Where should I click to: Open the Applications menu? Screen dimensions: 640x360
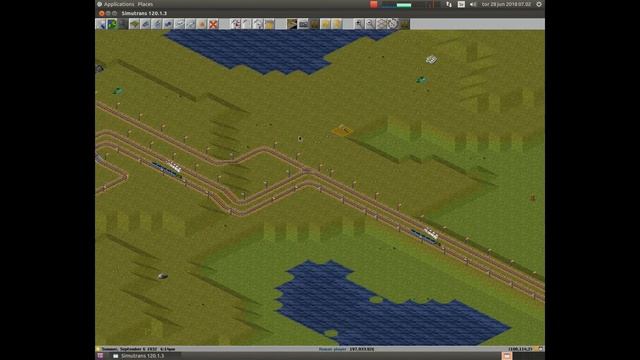point(119,4)
